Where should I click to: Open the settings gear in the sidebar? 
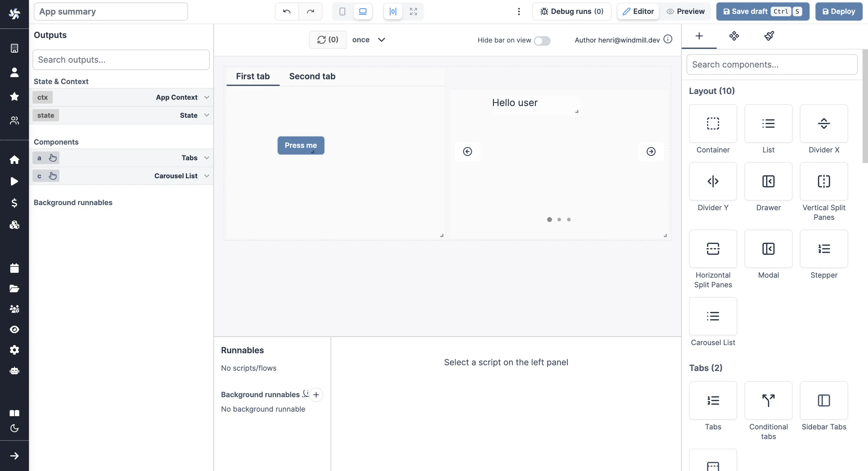(15, 350)
